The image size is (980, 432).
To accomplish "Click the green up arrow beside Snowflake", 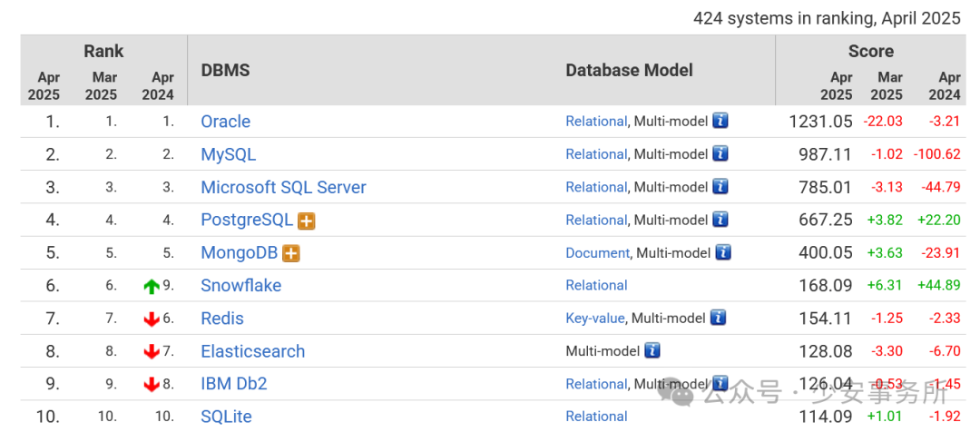I will pyautogui.click(x=151, y=287).
